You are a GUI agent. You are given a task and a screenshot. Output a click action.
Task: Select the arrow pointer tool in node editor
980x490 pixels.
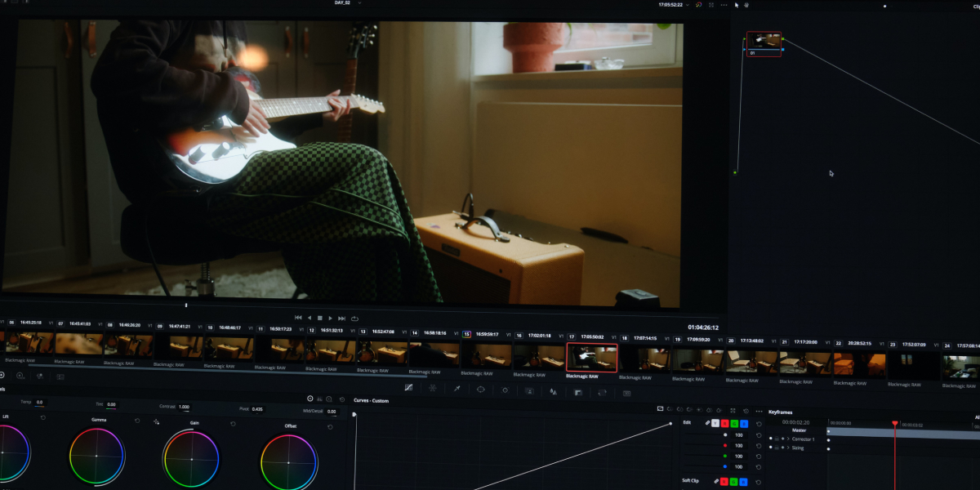pyautogui.click(x=736, y=5)
